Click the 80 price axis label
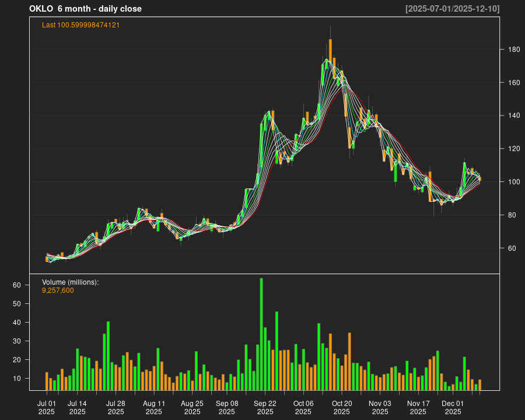The image size is (525, 420). click(x=513, y=215)
